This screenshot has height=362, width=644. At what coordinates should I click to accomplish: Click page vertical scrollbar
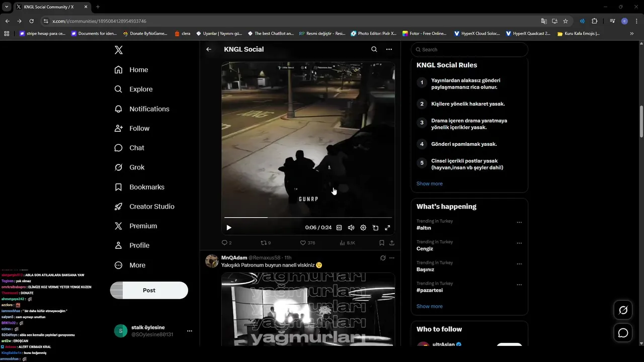(641, 122)
